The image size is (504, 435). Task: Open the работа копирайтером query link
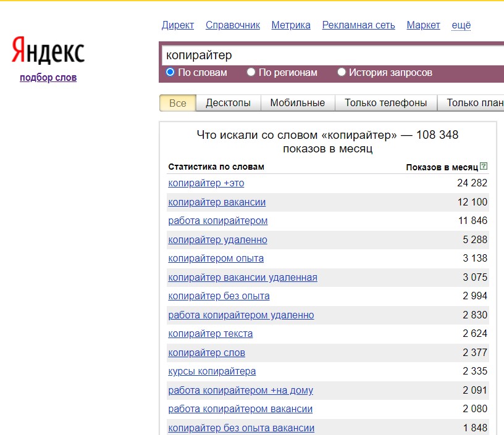218,221
